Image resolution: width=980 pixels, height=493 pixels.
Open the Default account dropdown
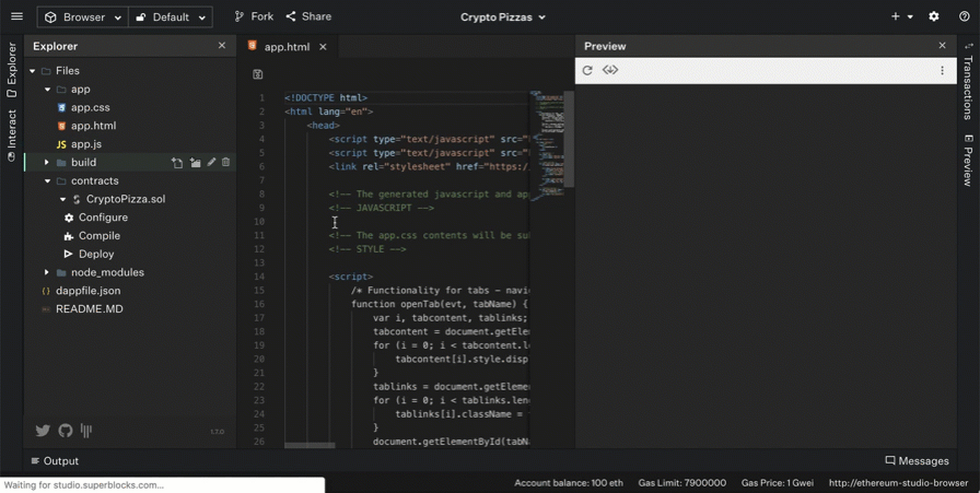click(171, 17)
